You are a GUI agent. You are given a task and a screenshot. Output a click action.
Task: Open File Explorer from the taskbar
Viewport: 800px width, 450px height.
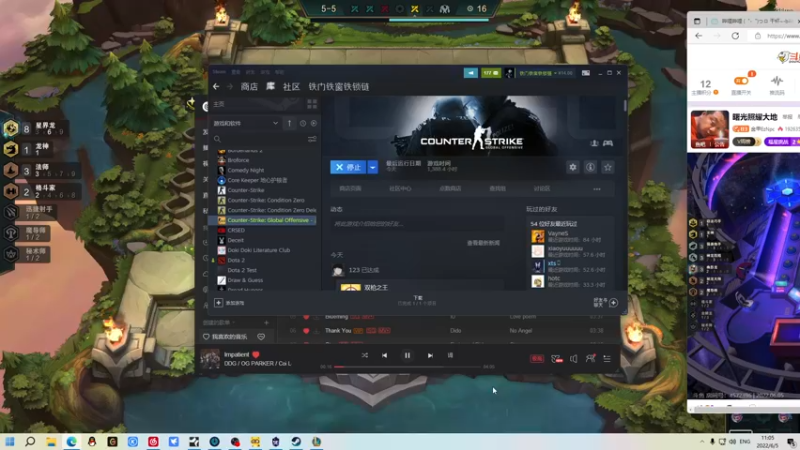[51, 441]
